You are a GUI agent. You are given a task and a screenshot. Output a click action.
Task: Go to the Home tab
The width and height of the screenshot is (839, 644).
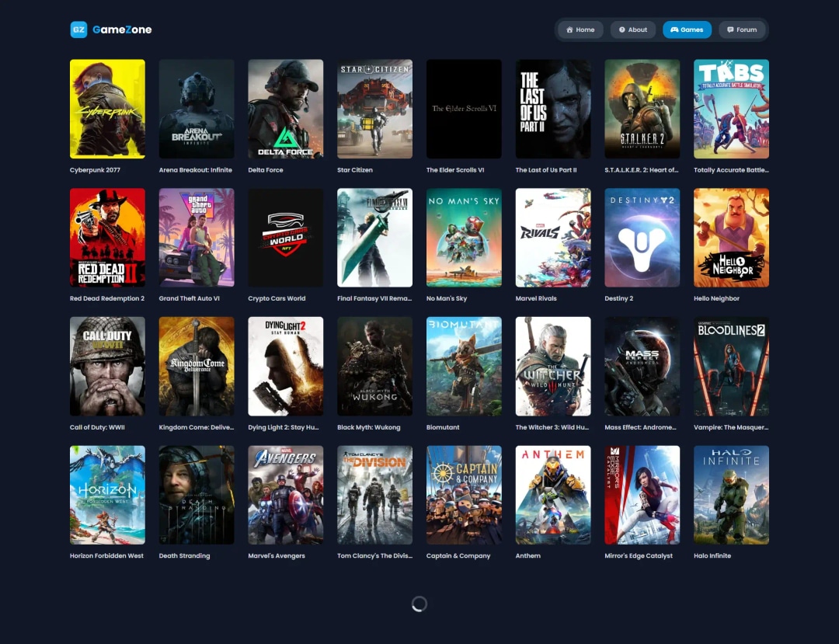click(x=580, y=30)
